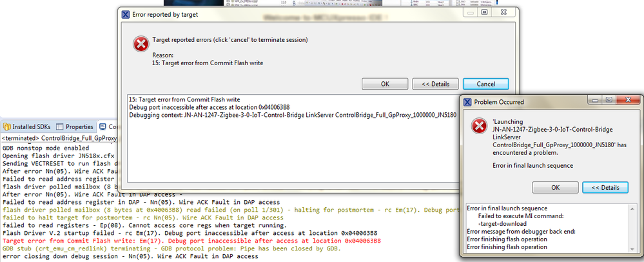Click '<terminated> ControlBridge_Full_GpProxy' console header
Image resolution: width=644 pixels, height=262 pixels.
coord(59,138)
